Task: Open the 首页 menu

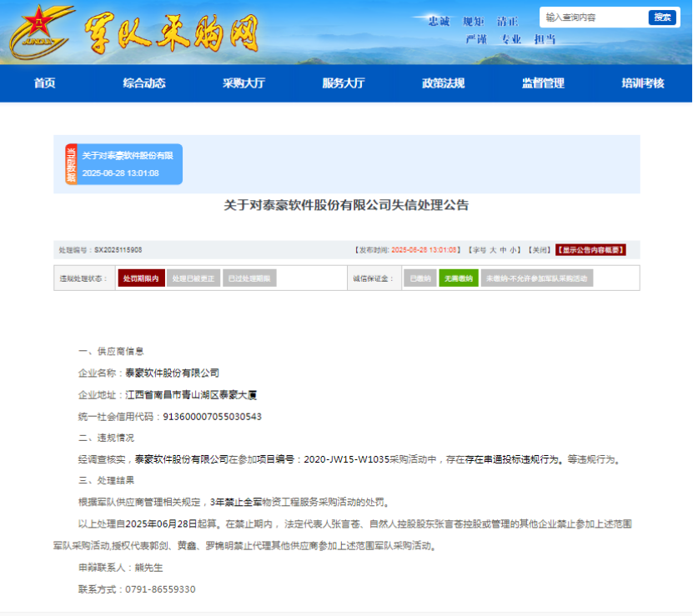Action: tap(45, 83)
